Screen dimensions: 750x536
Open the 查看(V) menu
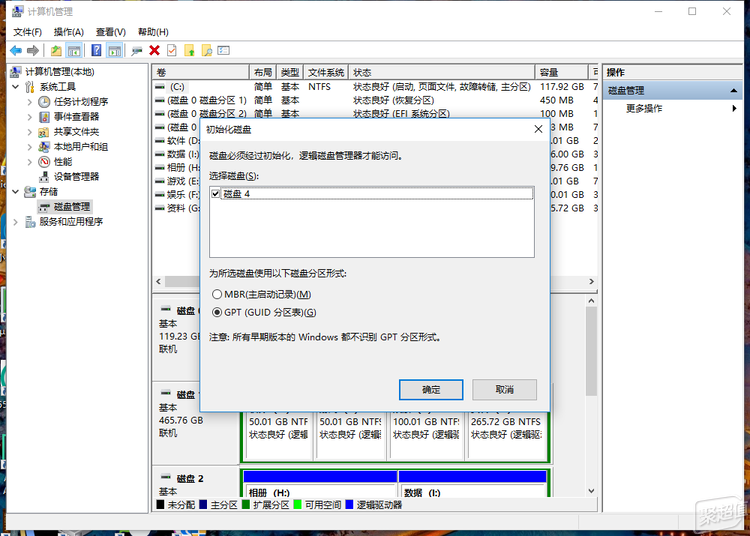(111, 32)
